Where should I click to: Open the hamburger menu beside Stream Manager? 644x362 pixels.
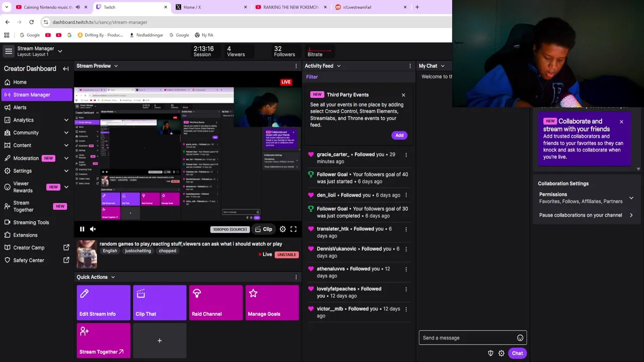[9, 51]
